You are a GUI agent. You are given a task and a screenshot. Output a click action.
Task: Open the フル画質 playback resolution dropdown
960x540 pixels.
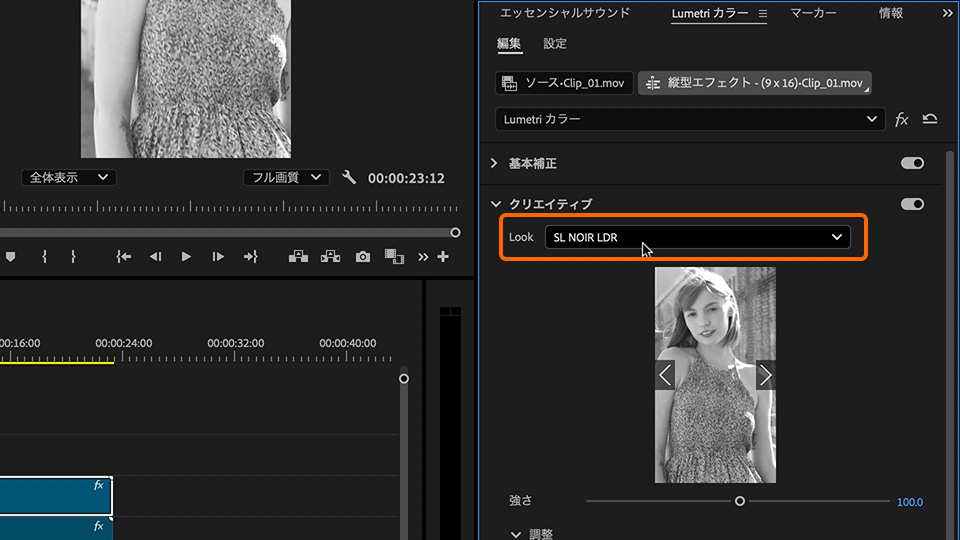[x=286, y=178]
